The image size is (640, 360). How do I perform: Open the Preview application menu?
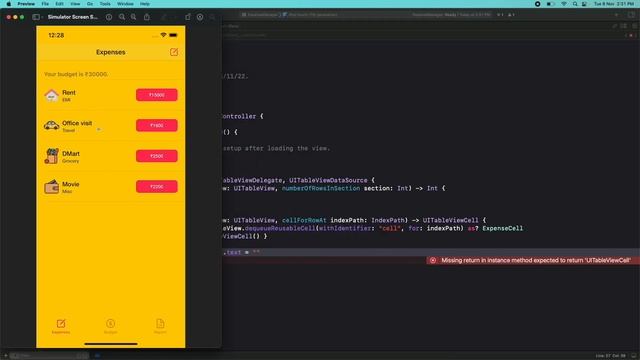click(26, 4)
